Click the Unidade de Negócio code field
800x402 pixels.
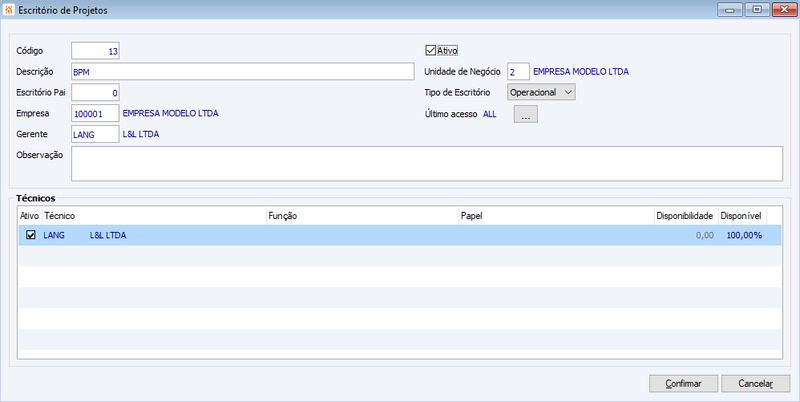[518, 72]
